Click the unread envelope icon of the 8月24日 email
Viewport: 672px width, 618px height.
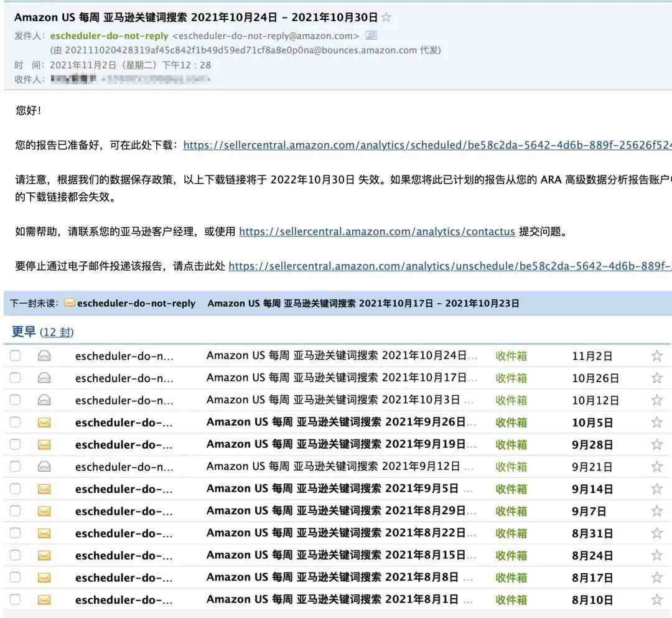pos(44,555)
